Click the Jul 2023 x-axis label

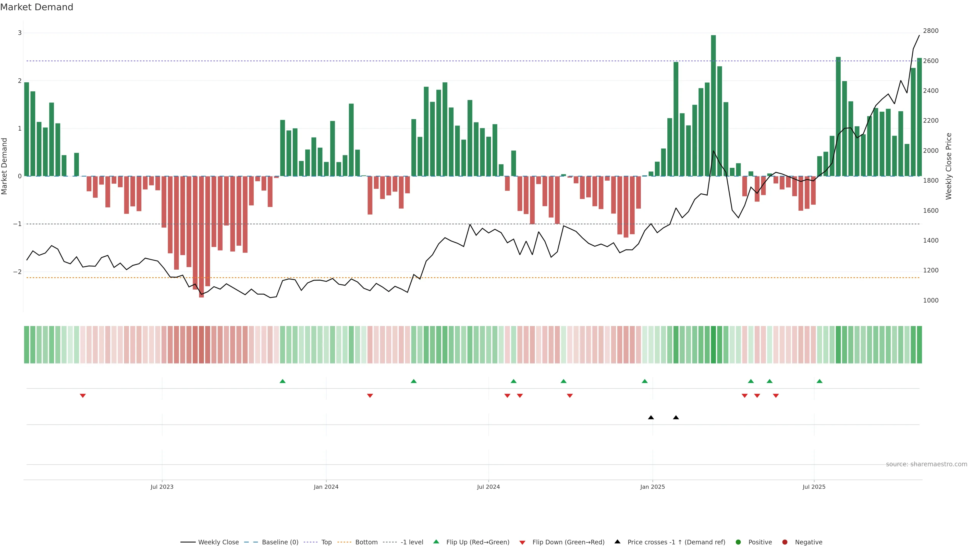click(x=162, y=487)
